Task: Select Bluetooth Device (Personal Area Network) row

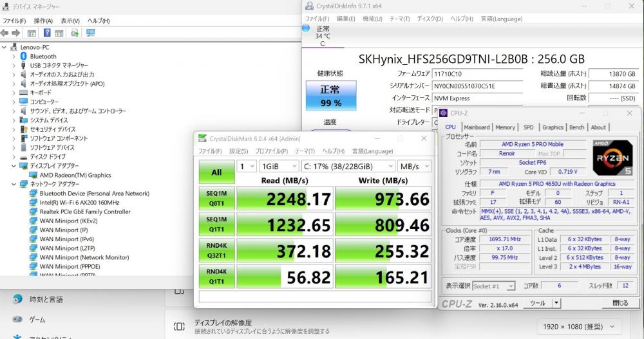Action: click(95, 194)
